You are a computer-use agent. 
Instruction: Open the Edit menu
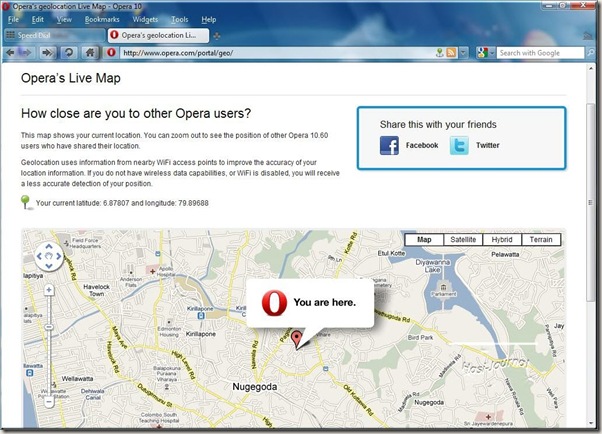tap(38, 19)
